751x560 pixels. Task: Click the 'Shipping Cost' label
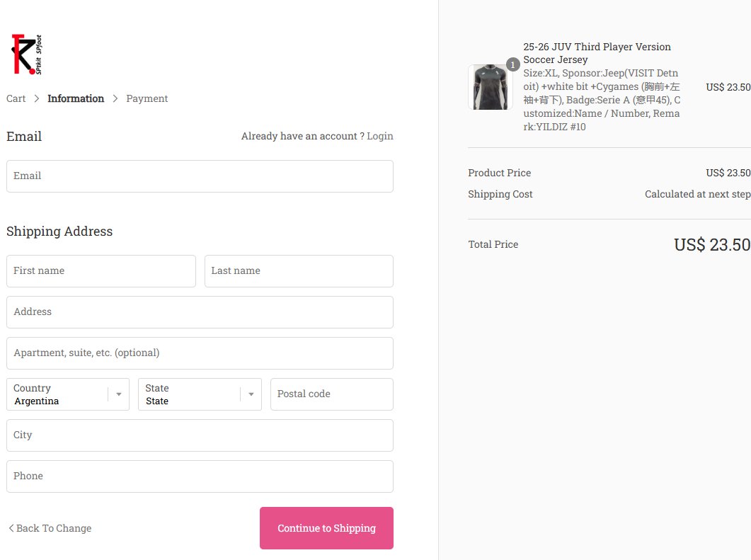tap(500, 194)
